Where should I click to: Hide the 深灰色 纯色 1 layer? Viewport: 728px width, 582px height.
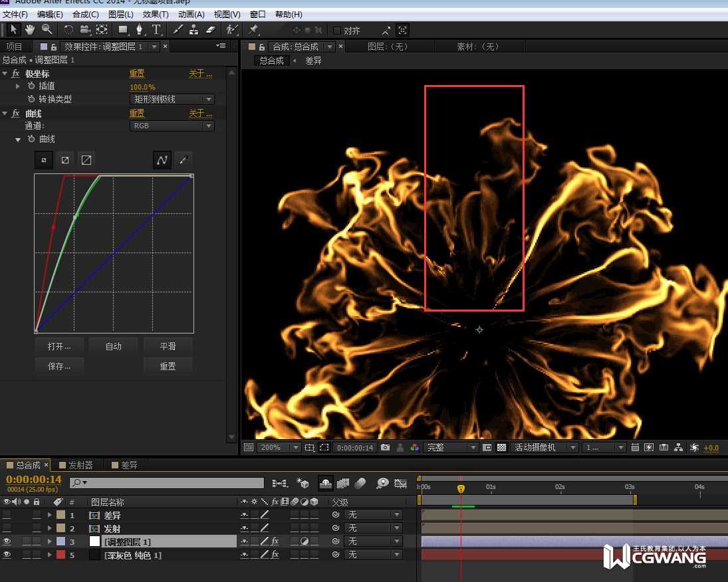click(7, 555)
